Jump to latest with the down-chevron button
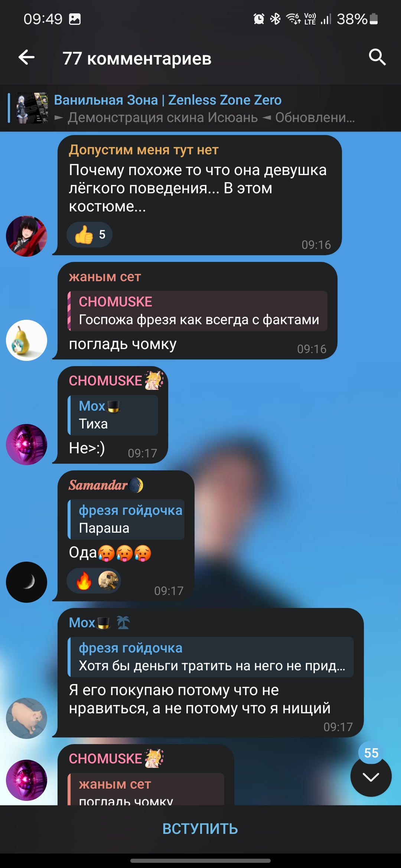The width and height of the screenshot is (401, 868). [371, 776]
